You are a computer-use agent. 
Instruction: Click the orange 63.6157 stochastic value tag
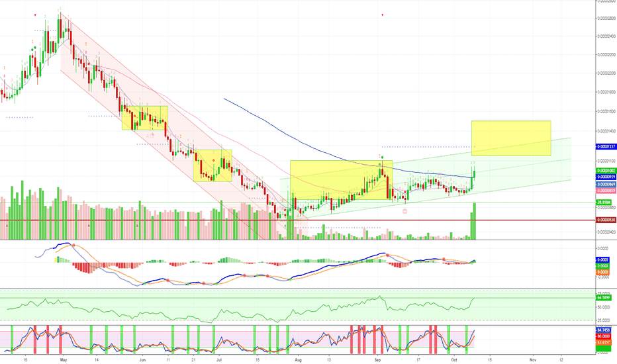(x=604, y=343)
